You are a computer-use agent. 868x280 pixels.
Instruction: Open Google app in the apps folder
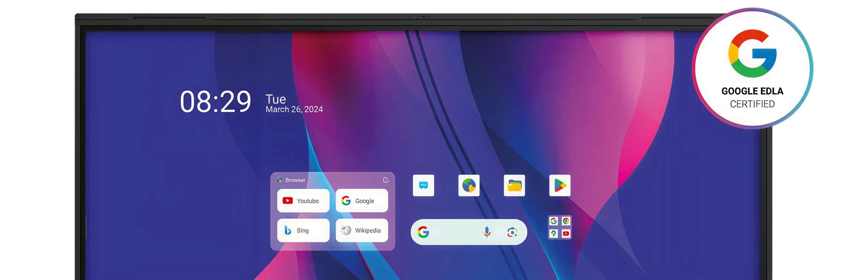pyautogui.click(x=553, y=221)
